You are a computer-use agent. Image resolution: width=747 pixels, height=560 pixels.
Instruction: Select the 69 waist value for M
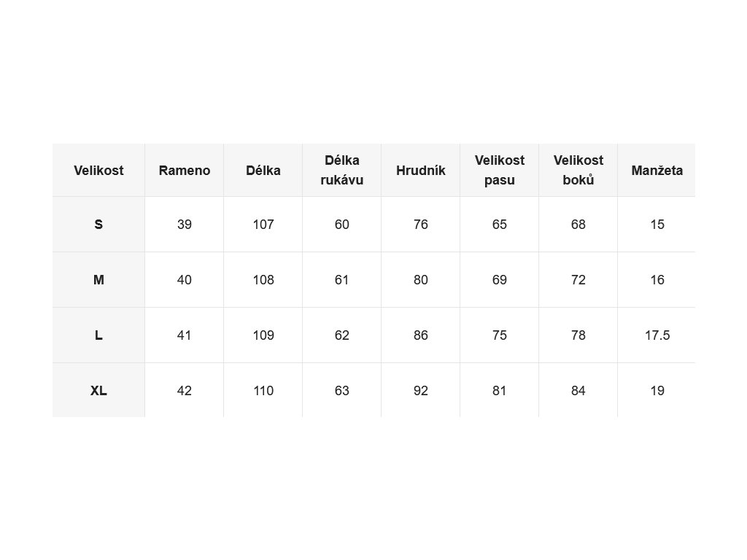pos(499,280)
